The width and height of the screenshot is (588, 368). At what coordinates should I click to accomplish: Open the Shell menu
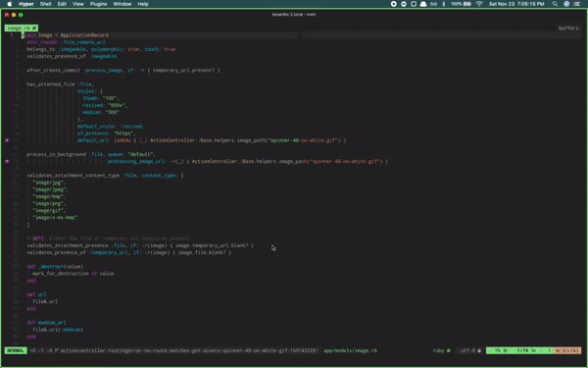(45, 4)
